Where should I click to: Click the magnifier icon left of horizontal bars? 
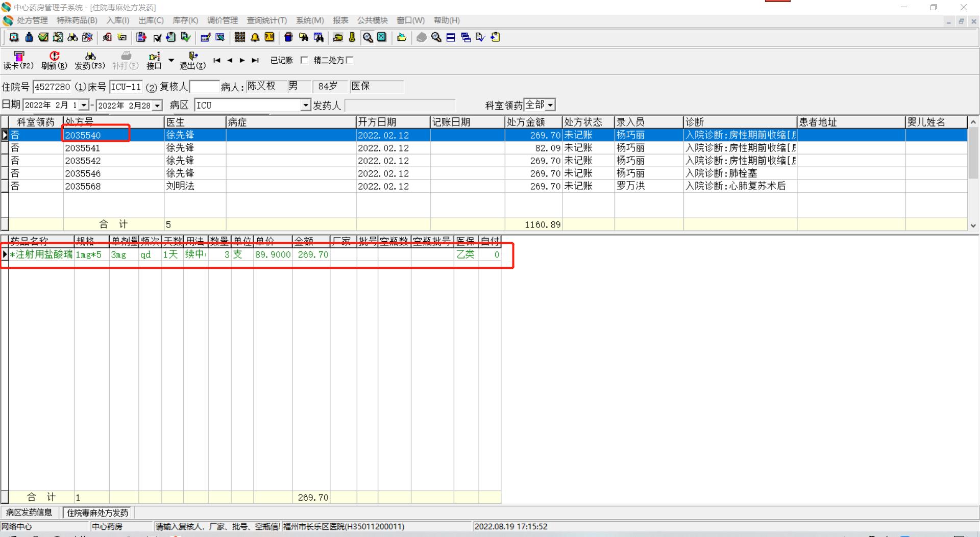[x=436, y=37]
